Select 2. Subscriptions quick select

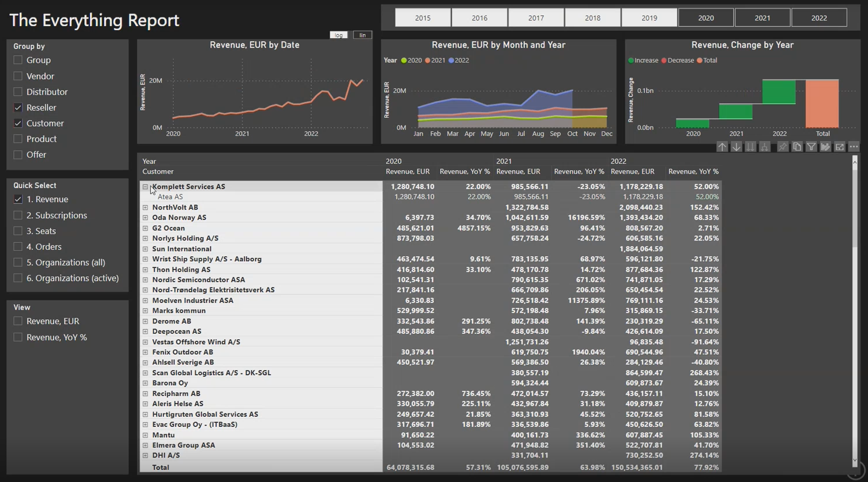pyautogui.click(x=18, y=215)
